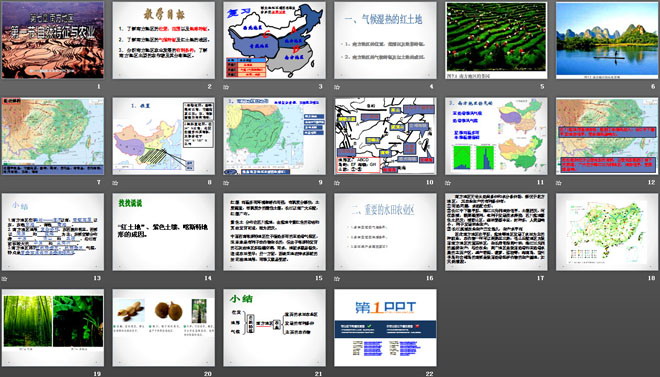660x377 pixels.
Task: Select slide 3 复习 China regions map thumbnail
Action: tap(274, 40)
